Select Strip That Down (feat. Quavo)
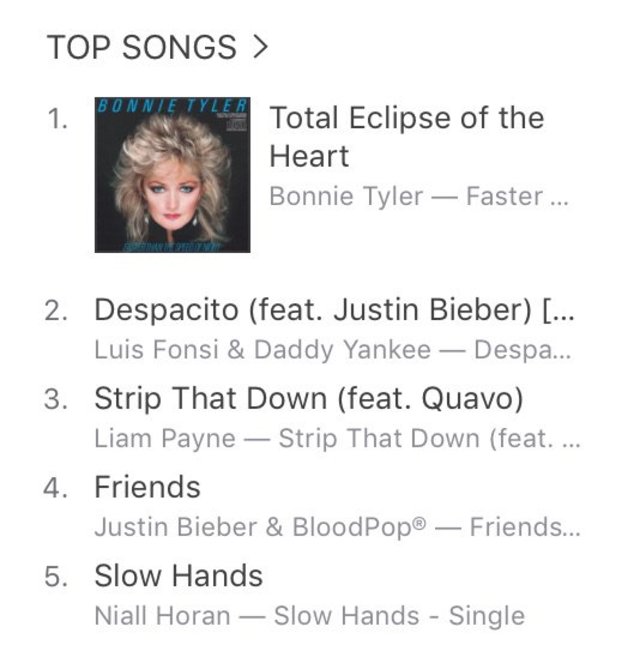 (309, 398)
